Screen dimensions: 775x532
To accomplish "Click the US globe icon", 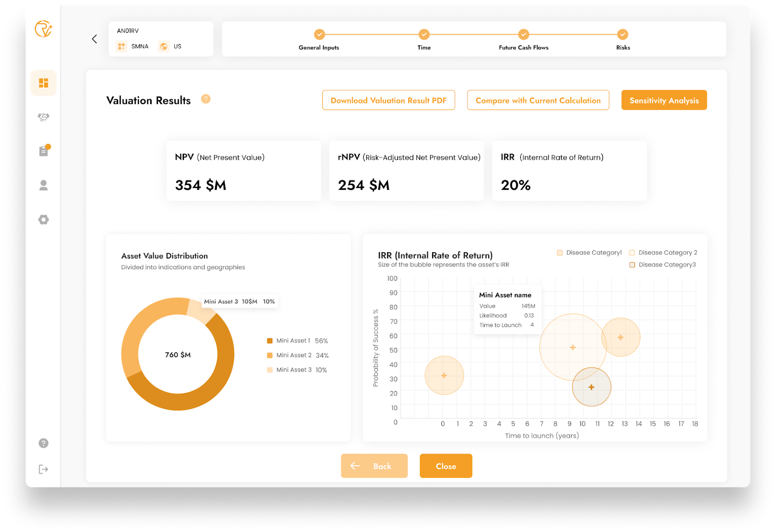I will pos(164,46).
